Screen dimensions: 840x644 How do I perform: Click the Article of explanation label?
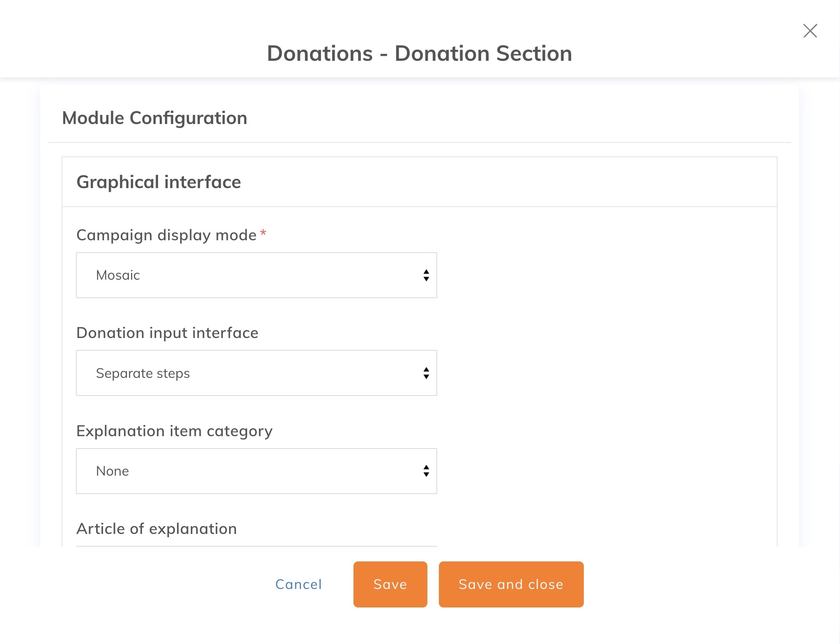coord(156,529)
